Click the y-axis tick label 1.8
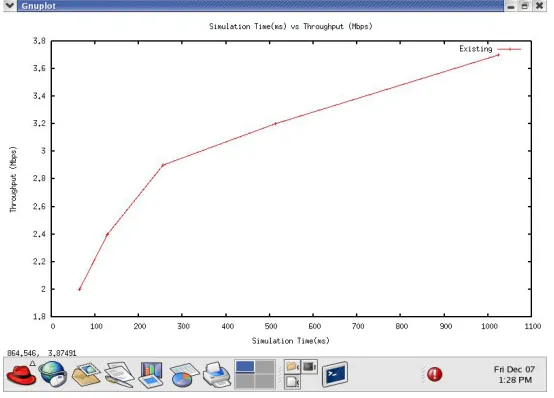The image size is (554, 398). [x=39, y=316]
